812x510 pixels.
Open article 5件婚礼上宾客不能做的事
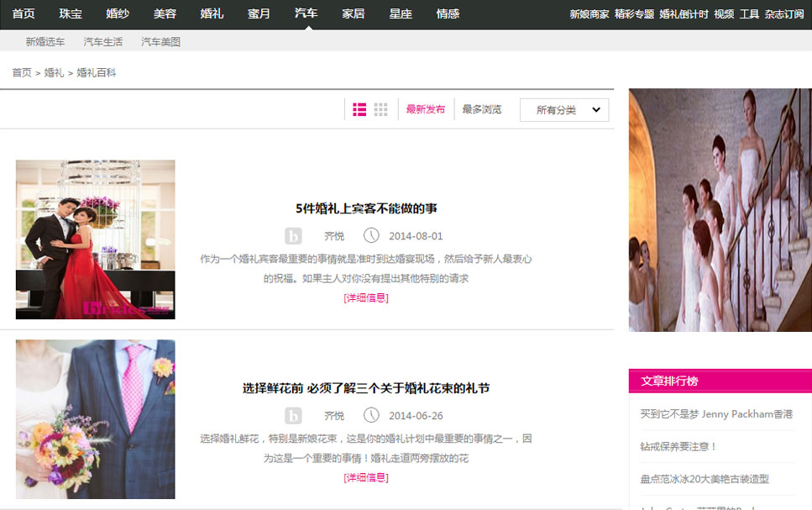366,208
